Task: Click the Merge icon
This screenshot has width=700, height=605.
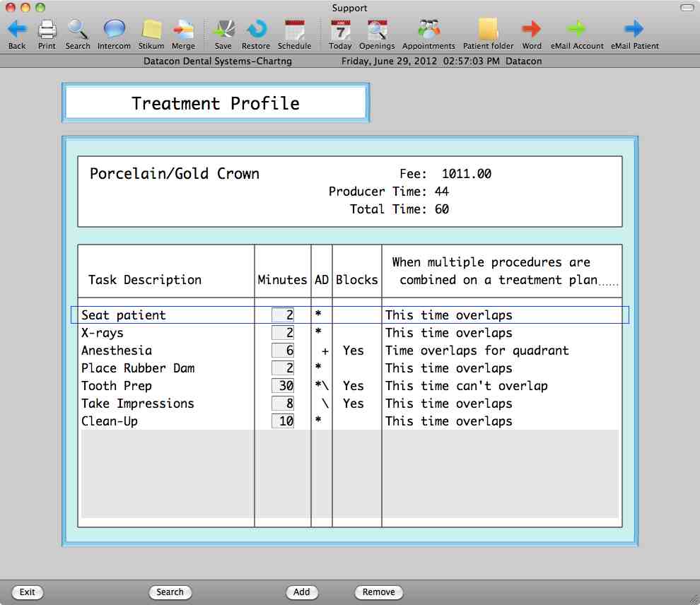Action: [183, 29]
